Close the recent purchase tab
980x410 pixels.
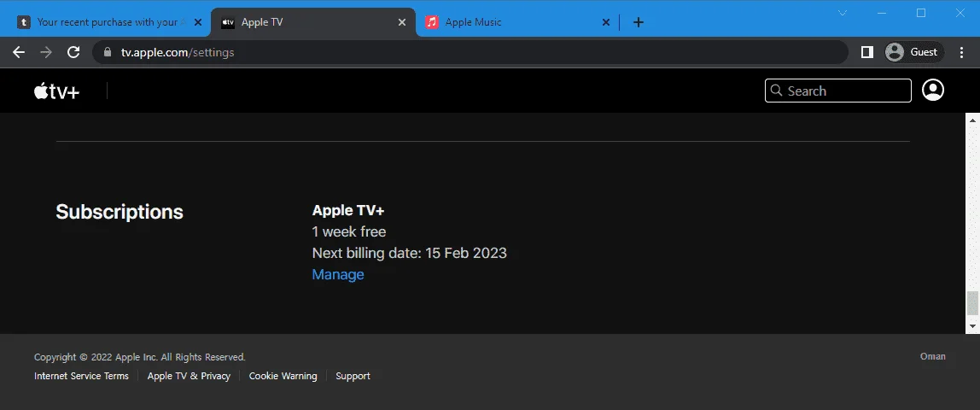pyautogui.click(x=198, y=22)
